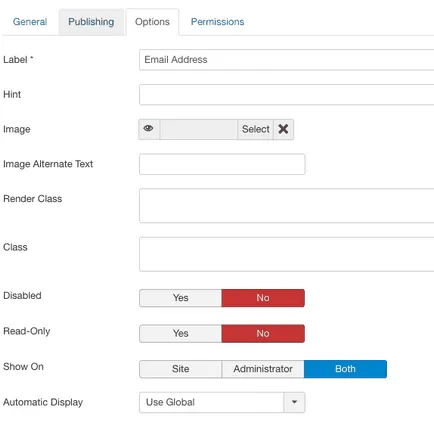Set Read-Only to Yes
434x426 pixels.
coord(180,334)
